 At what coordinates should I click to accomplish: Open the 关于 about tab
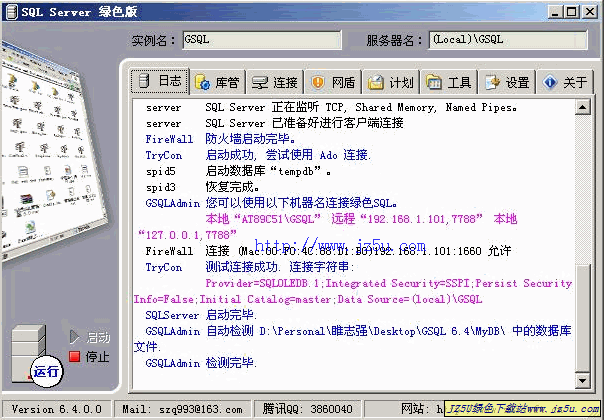[x=565, y=82]
